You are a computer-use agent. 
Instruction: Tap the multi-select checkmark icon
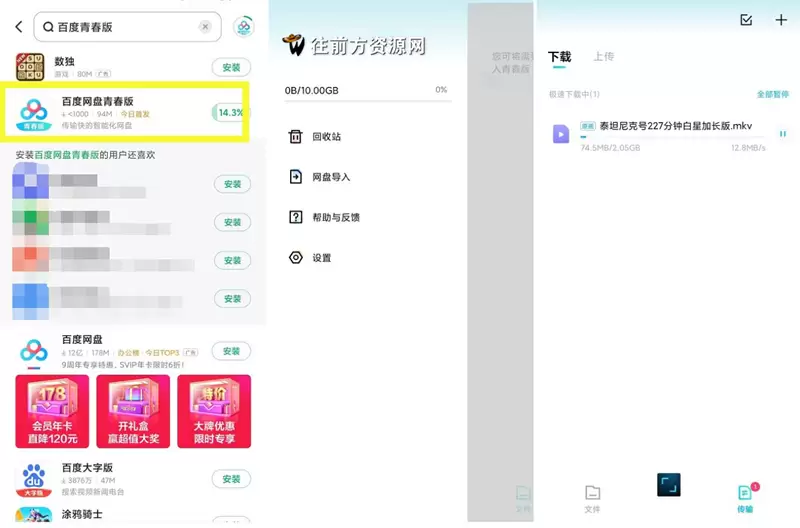tap(746, 20)
